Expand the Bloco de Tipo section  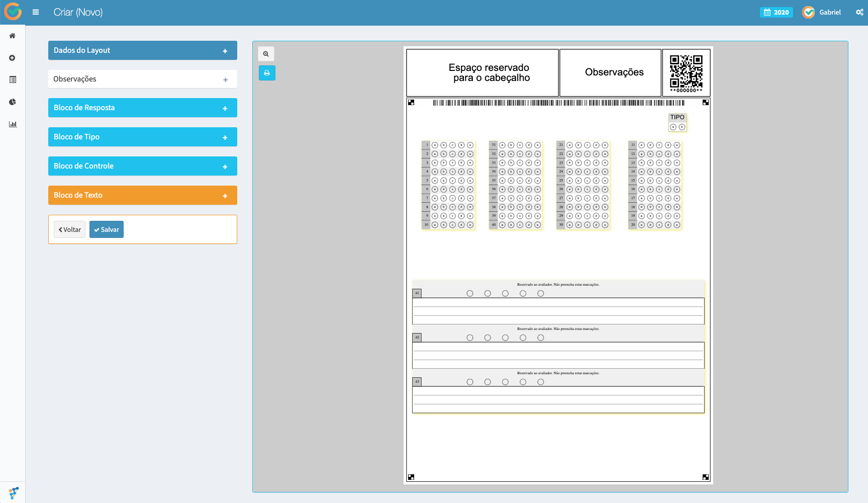[143, 137]
